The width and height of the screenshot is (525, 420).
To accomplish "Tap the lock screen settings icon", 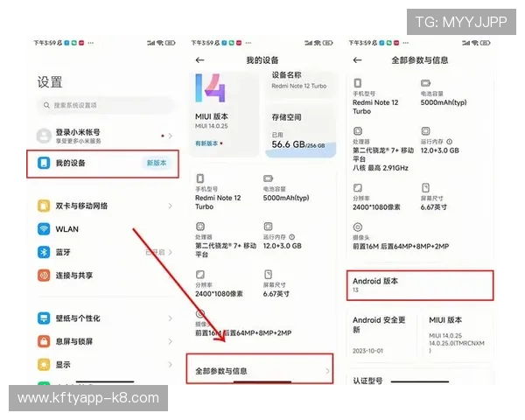I will pos(44,341).
